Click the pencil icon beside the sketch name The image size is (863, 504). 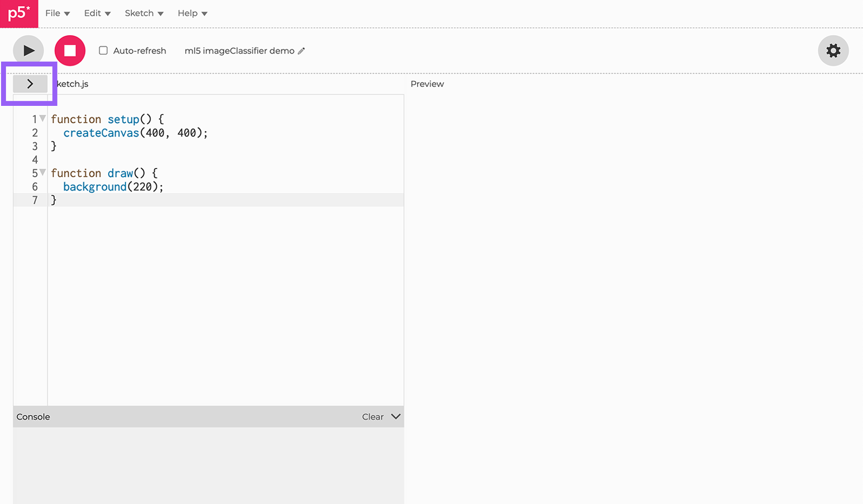point(301,51)
